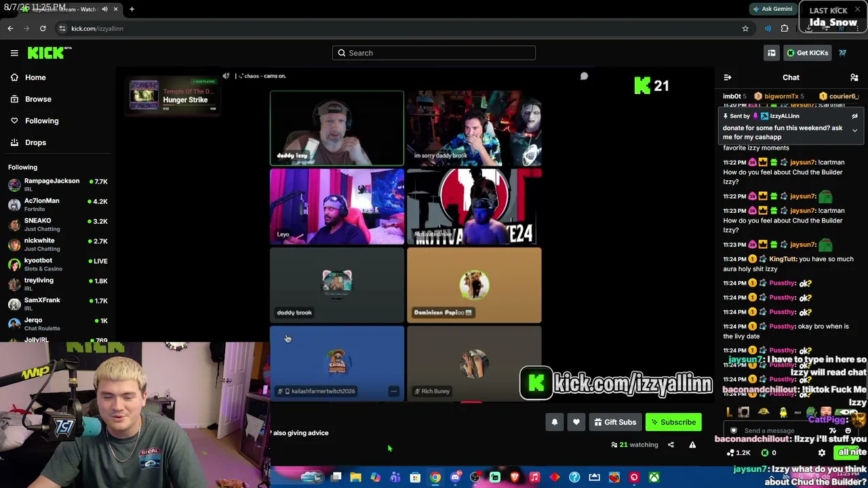Screen dimensions: 868x488
Task: Open RampageJackson followed channel
Action: tap(58, 184)
